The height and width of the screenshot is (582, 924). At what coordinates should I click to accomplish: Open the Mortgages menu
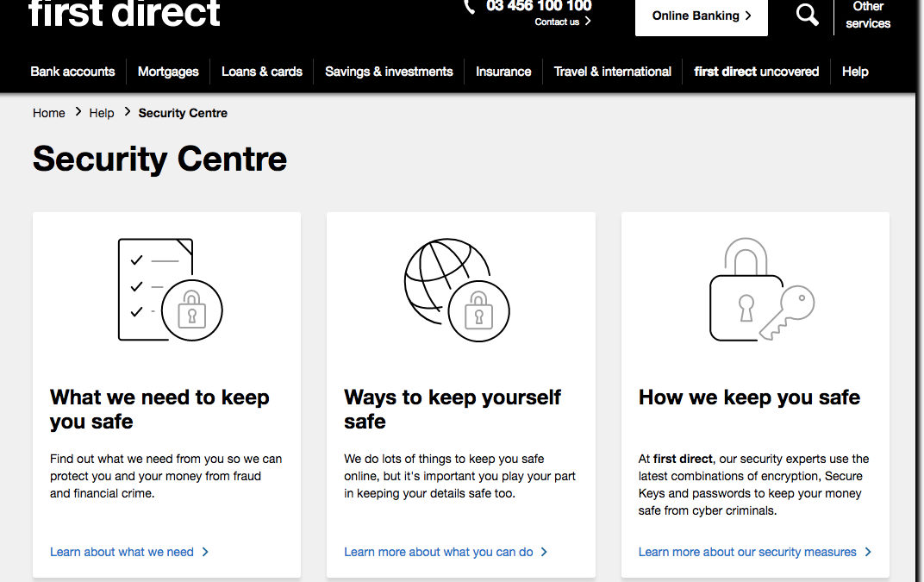coord(168,72)
